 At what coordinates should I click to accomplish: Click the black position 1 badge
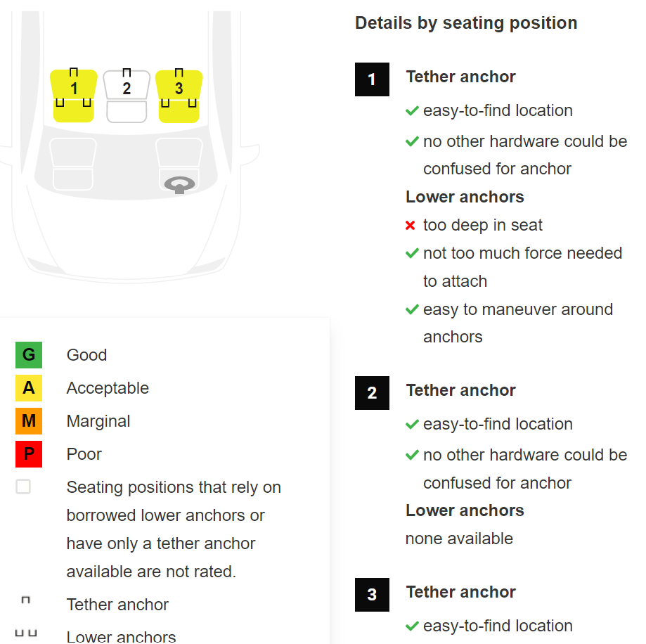(x=372, y=79)
